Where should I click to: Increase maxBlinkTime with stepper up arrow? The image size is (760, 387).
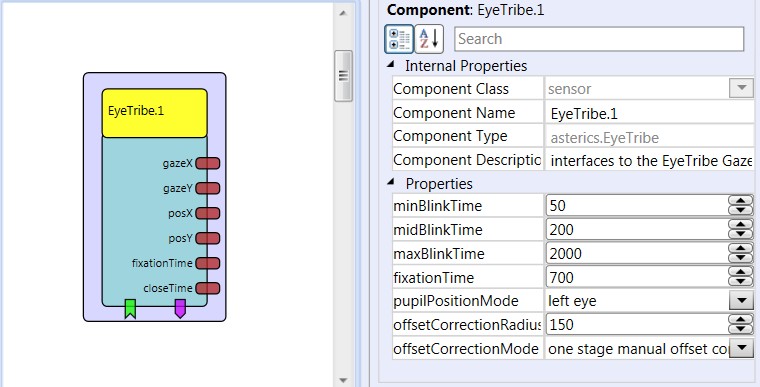click(x=741, y=248)
